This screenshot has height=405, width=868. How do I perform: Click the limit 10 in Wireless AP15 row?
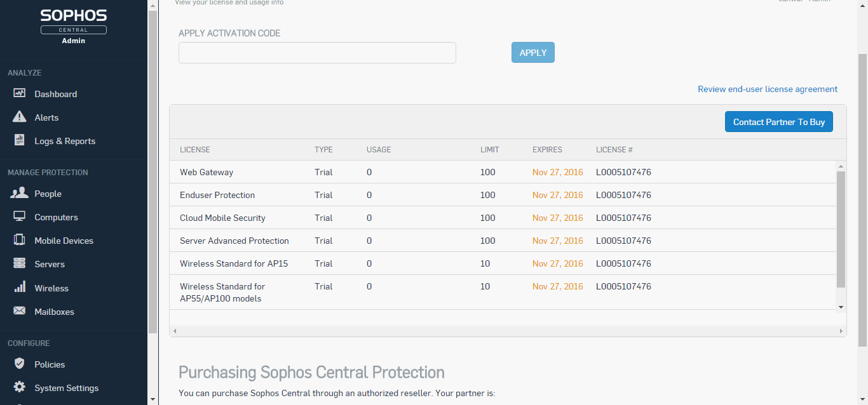tap(485, 263)
